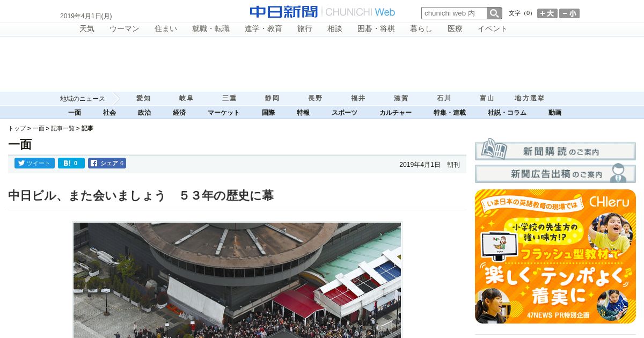Click the date 2019年4月1日(月) in header
This screenshot has width=644, height=338.
pos(86,16)
